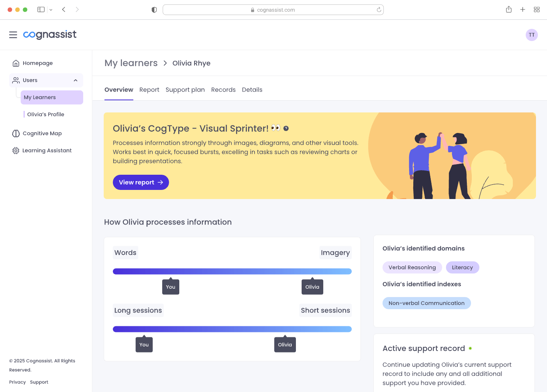
Task: Open the Records tab
Action: pyautogui.click(x=223, y=90)
